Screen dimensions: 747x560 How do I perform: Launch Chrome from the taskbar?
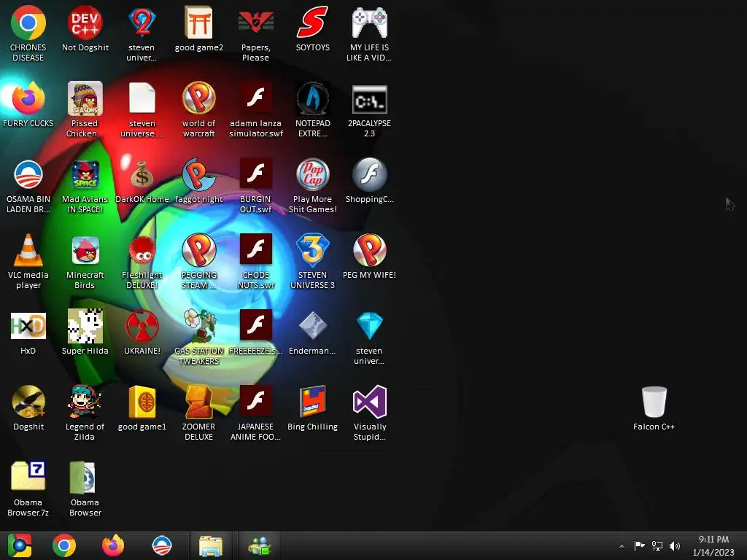pyautogui.click(x=64, y=545)
